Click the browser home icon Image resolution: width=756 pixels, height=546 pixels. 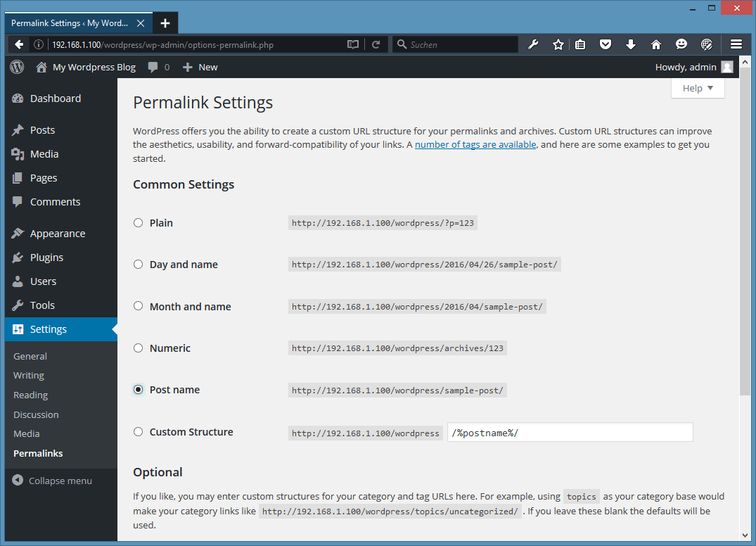(x=655, y=45)
